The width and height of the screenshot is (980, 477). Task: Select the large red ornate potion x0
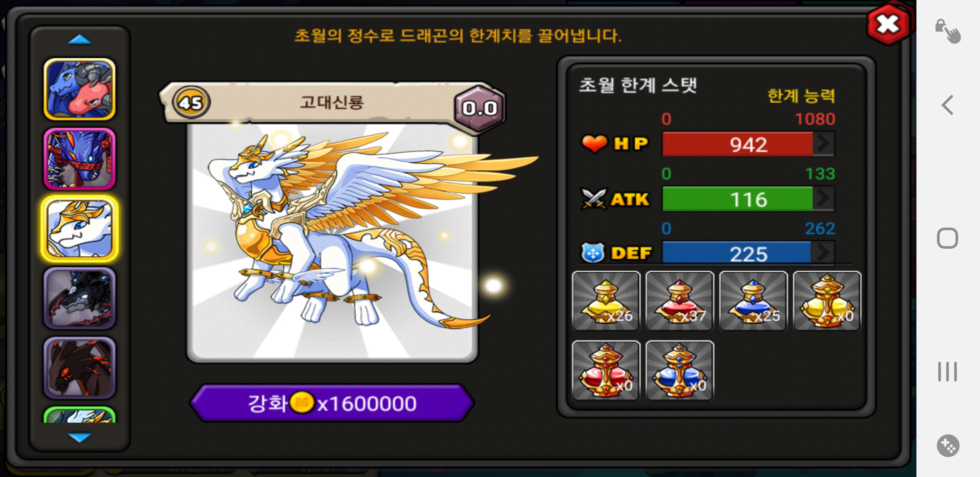coord(606,370)
